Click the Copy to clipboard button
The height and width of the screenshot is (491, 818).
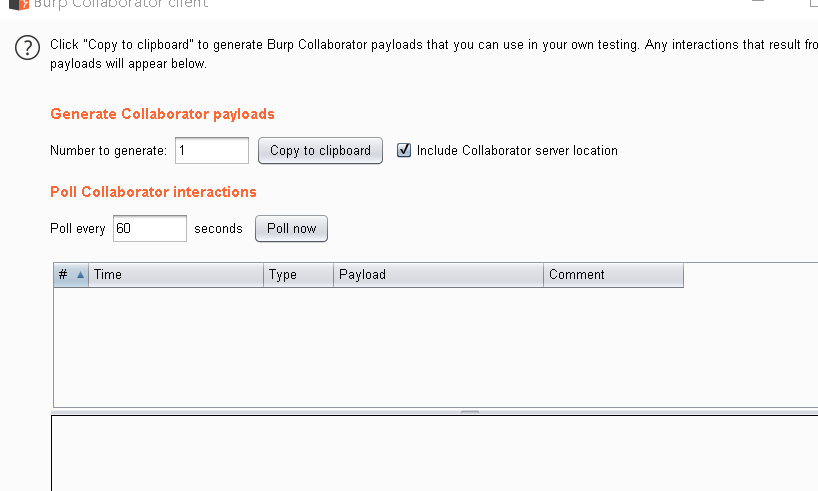pyautogui.click(x=320, y=151)
